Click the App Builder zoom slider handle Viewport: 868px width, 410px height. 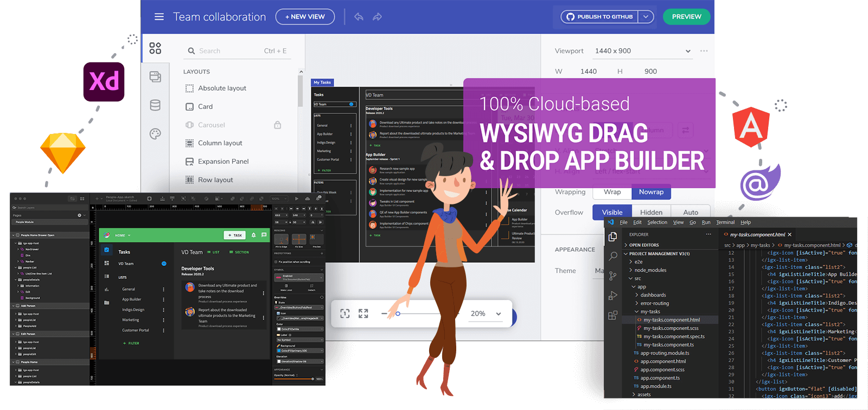click(398, 313)
